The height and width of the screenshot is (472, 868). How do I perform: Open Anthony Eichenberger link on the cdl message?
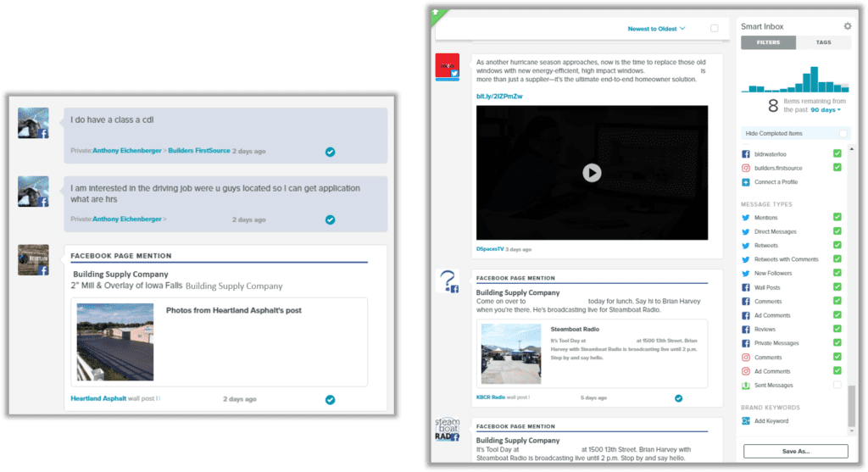click(x=127, y=151)
